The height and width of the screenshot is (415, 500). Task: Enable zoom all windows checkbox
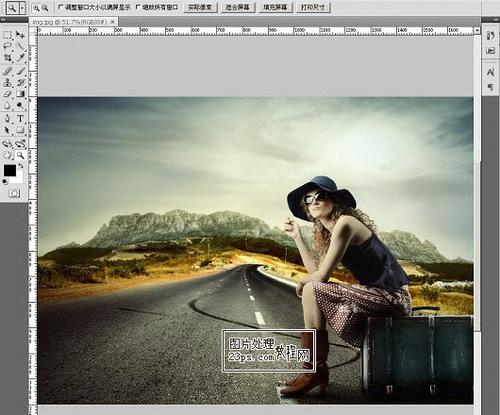tap(138, 7)
